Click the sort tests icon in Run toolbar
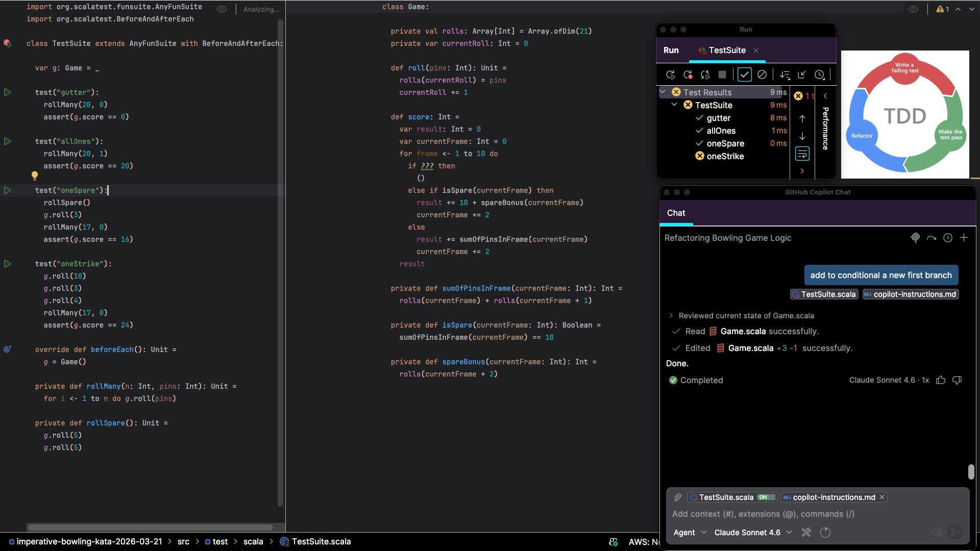The width and height of the screenshot is (980, 551). 785,75
